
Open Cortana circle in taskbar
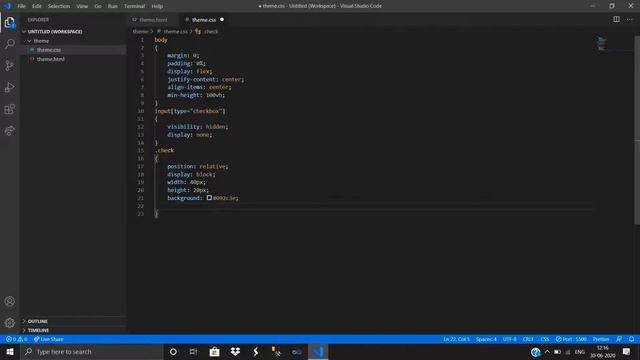tap(173, 352)
